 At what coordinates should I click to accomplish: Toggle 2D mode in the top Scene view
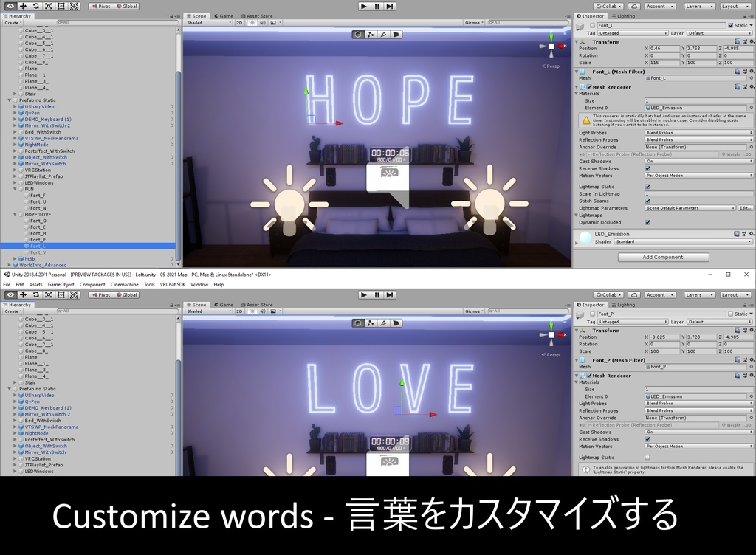coord(239,23)
